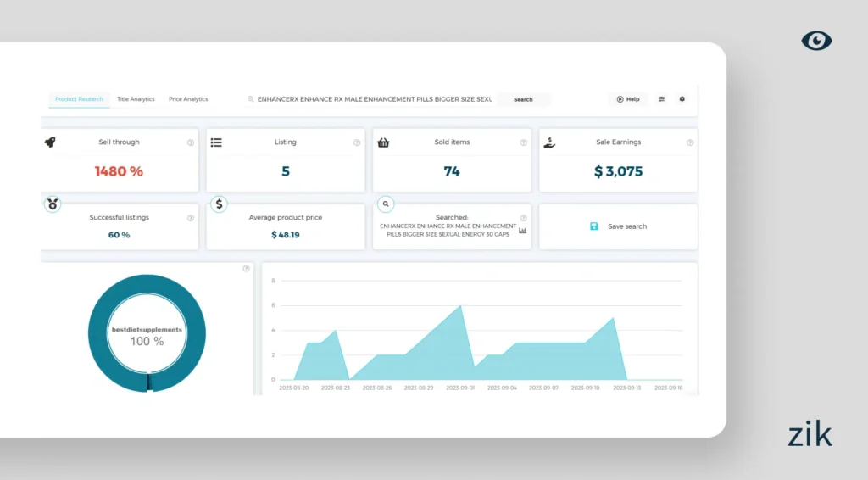Show donut chart help question mark

(x=247, y=269)
